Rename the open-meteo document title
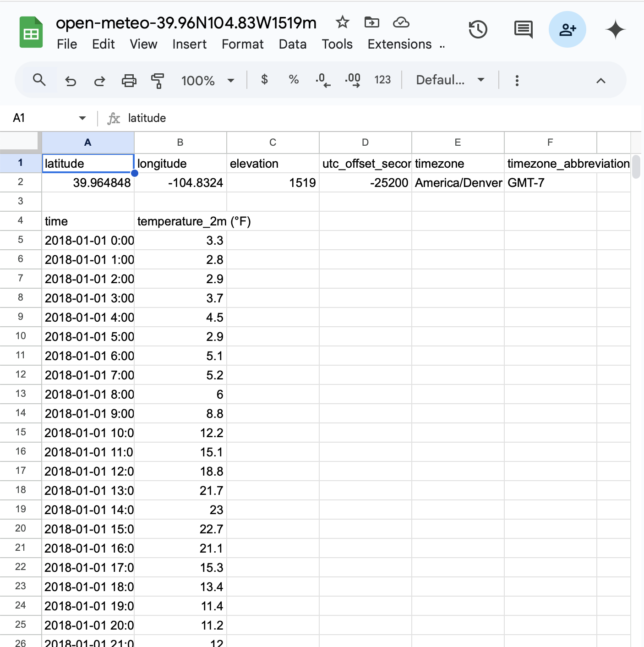The height and width of the screenshot is (647, 644). click(186, 23)
